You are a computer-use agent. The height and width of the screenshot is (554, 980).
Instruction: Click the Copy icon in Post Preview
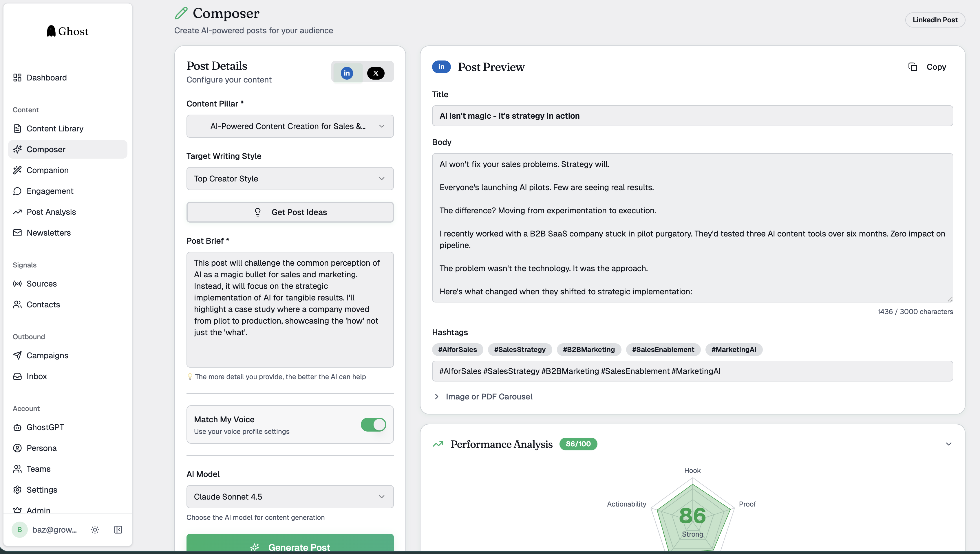(913, 67)
